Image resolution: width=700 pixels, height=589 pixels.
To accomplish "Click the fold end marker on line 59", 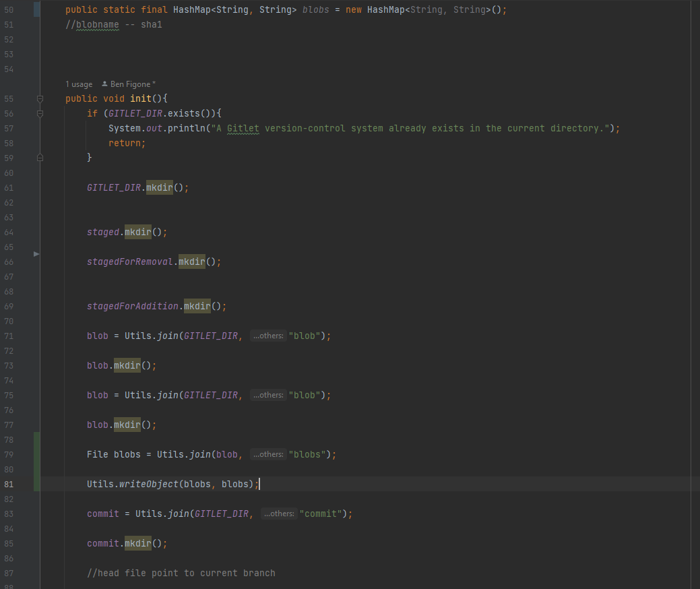I will pos(40,158).
